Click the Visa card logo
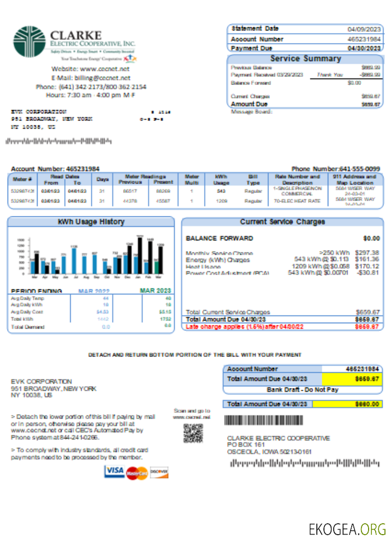 (114, 471)
